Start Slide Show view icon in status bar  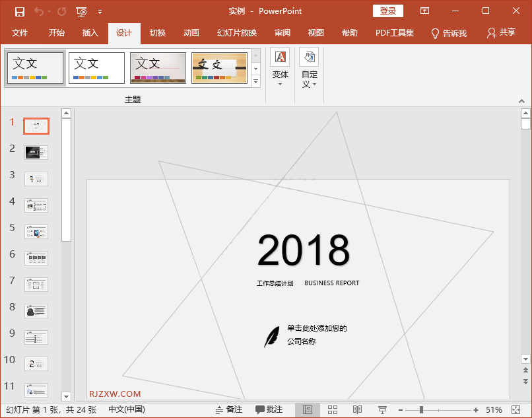pyautogui.click(x=382, y=410)
